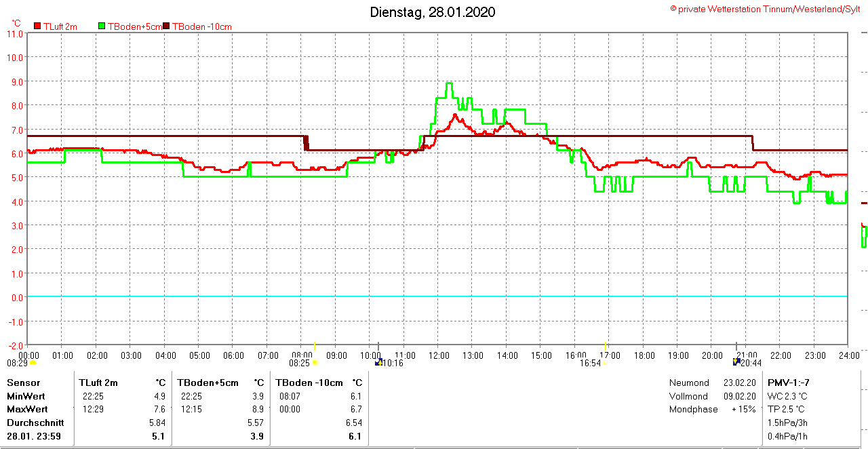Click the chart title Dienstag, 28.01.2020
Viewport: 868px width, 449px height.
click(433, 12)
